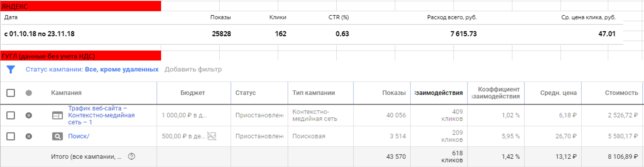The image size is (644, 167).
Task: Click the blue filter funnel icon
Action: pos(11,69)
